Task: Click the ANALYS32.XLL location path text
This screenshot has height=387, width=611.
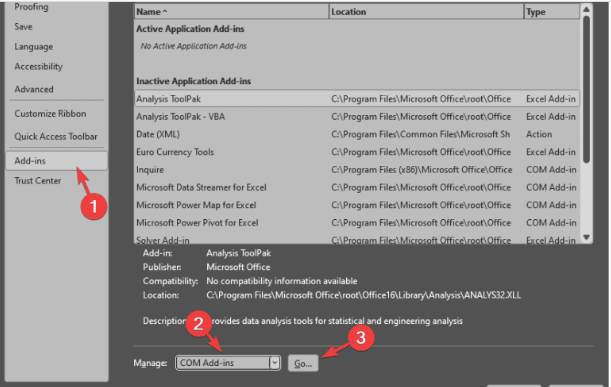Action: click(x=363, y=295)
